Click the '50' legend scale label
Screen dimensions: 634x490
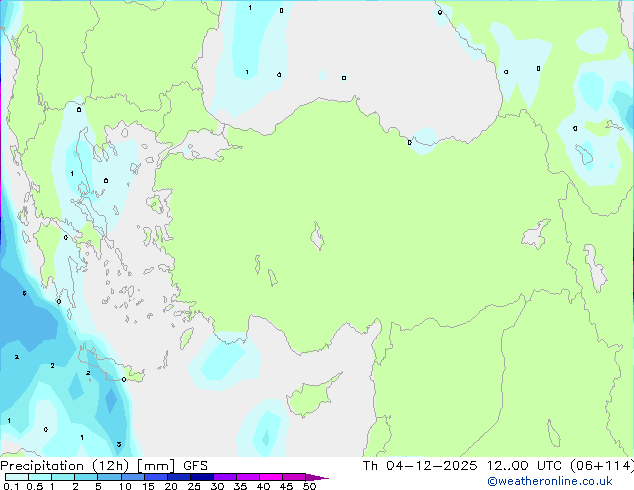pos(309,486)
